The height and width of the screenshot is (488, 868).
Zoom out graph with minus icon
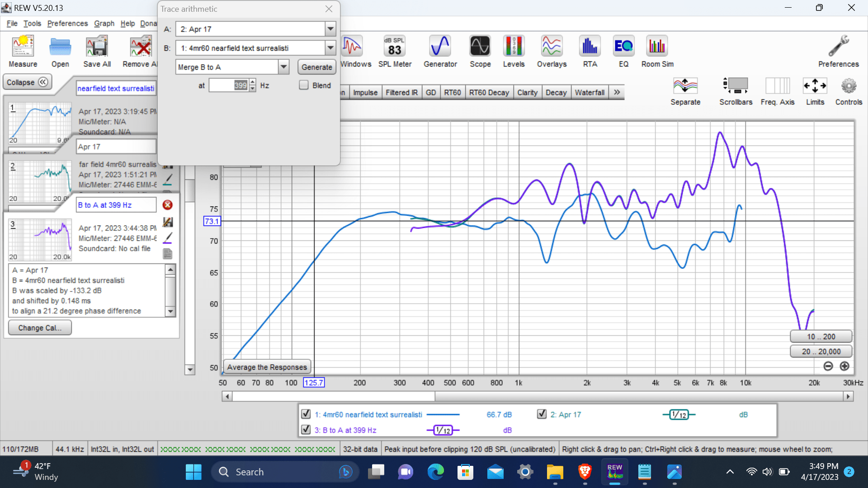click(828, 366)
